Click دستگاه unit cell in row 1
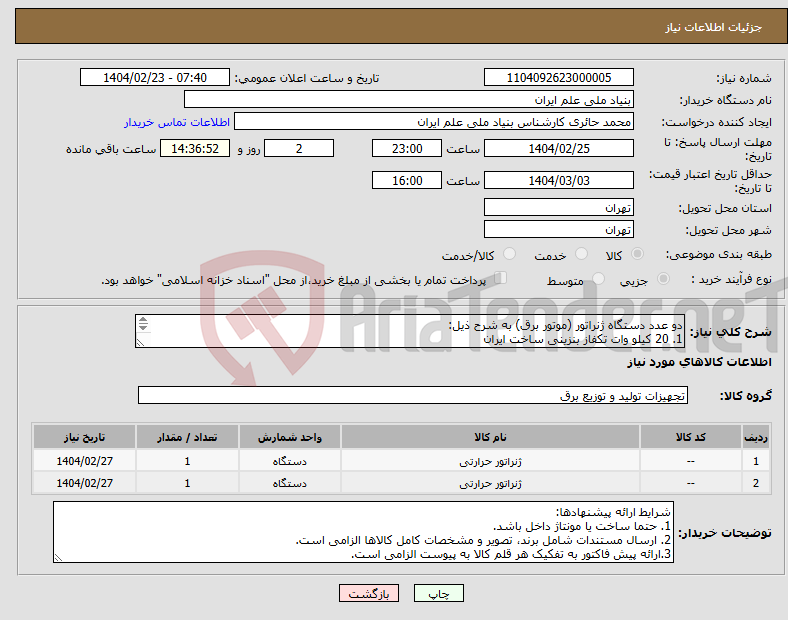This screenshot has height=620, width=788. click(x=289, y=461)
